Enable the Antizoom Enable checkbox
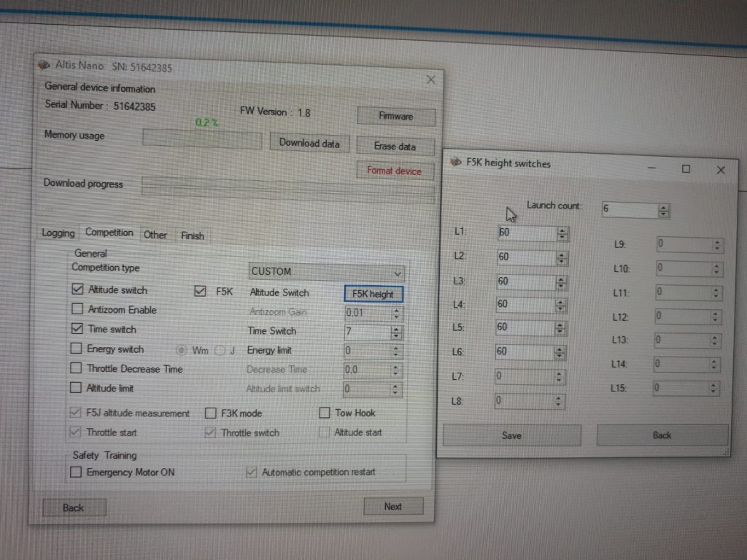 pos(77,309)
